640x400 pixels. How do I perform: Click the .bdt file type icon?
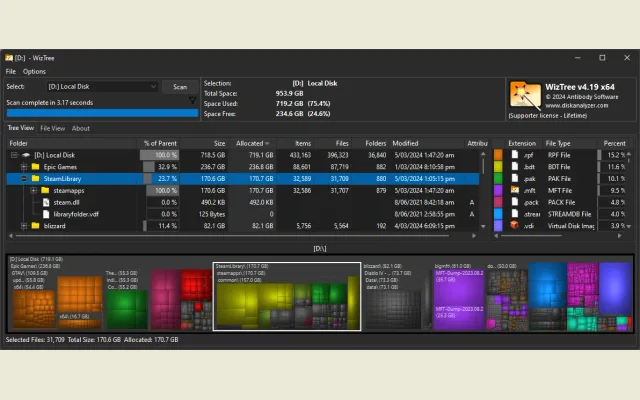(515, 167)
